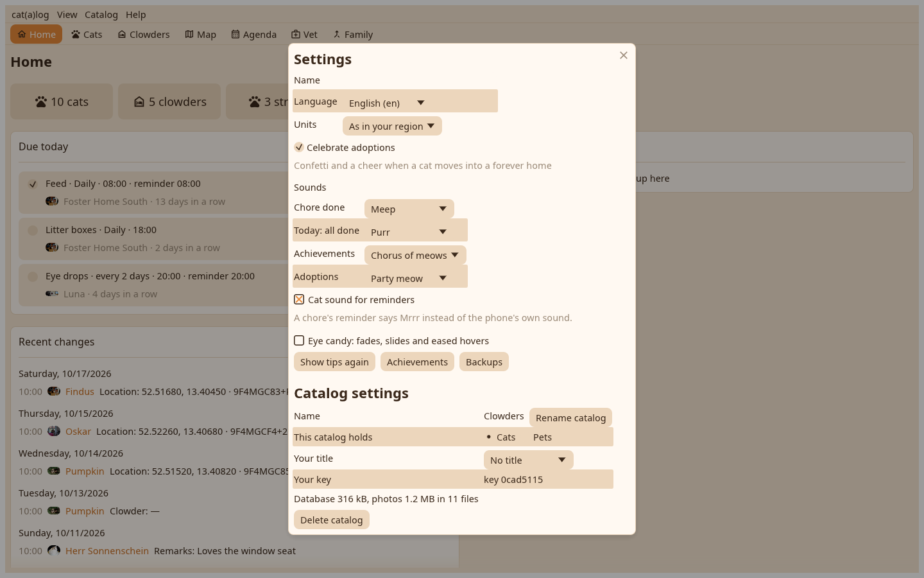Click the house icon on the 5 clowders card
Image resolution: width=924 pixels, height=578 pixels.
pyautogui.click(x=139, y=101)
